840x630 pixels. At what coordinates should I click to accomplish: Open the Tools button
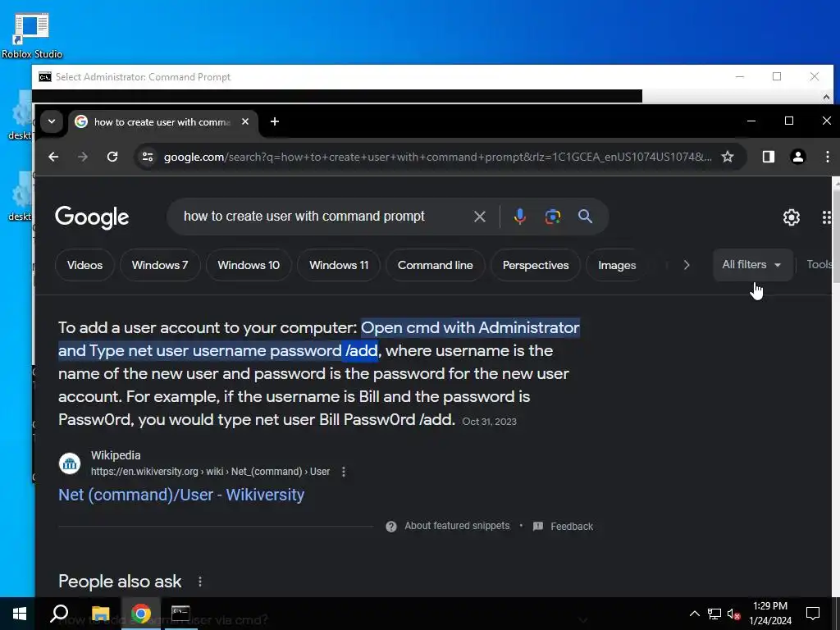coord(819,265)
